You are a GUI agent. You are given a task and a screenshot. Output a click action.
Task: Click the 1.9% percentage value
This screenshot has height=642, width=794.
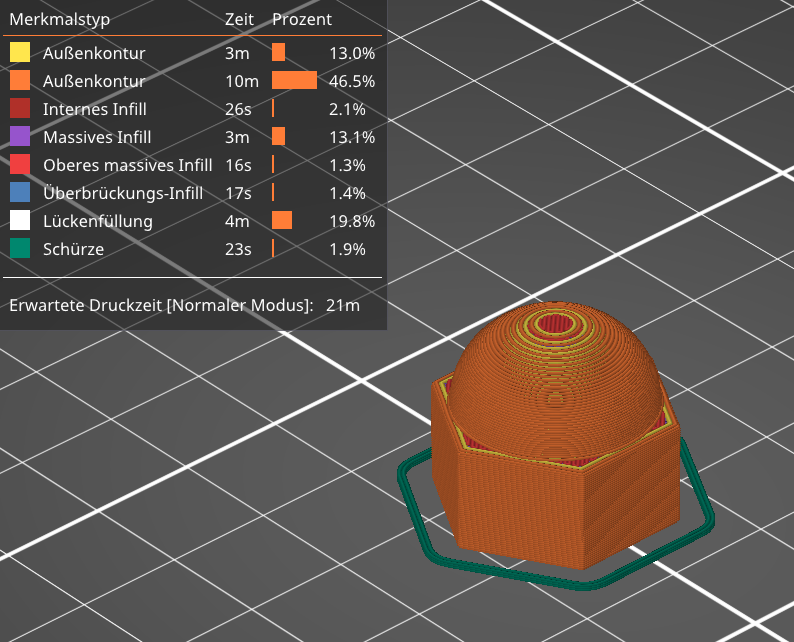(347, 249)
